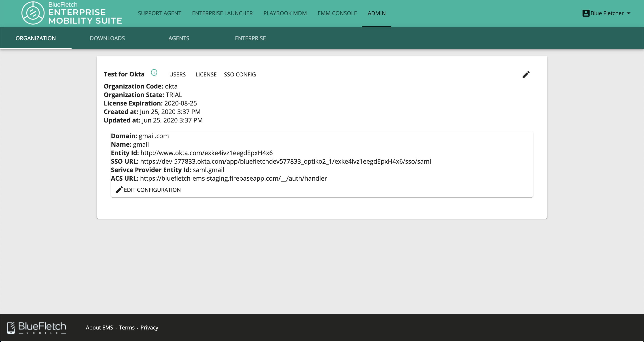Click the pencil edit icon for the organization card

[x=526, y=74]
